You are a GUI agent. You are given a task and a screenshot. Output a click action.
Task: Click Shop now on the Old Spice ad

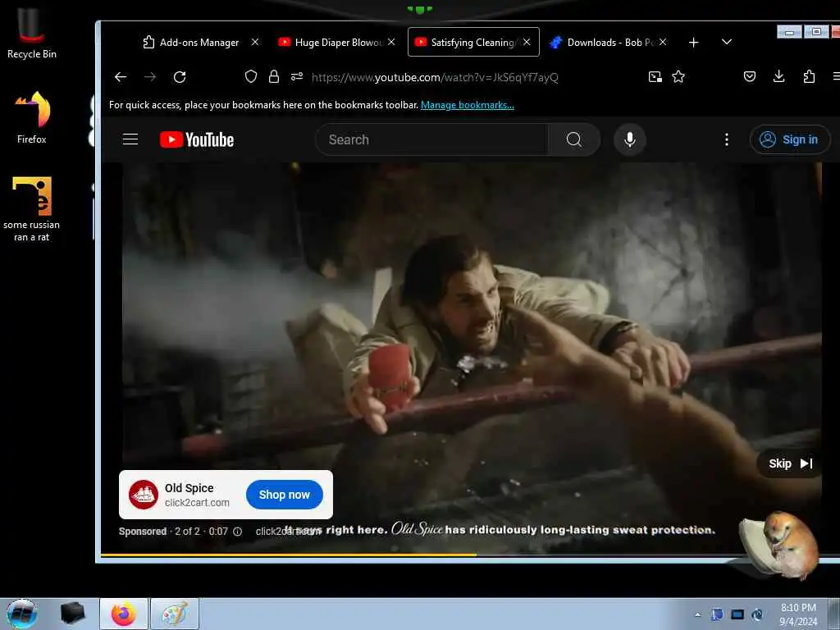point(285,495)
